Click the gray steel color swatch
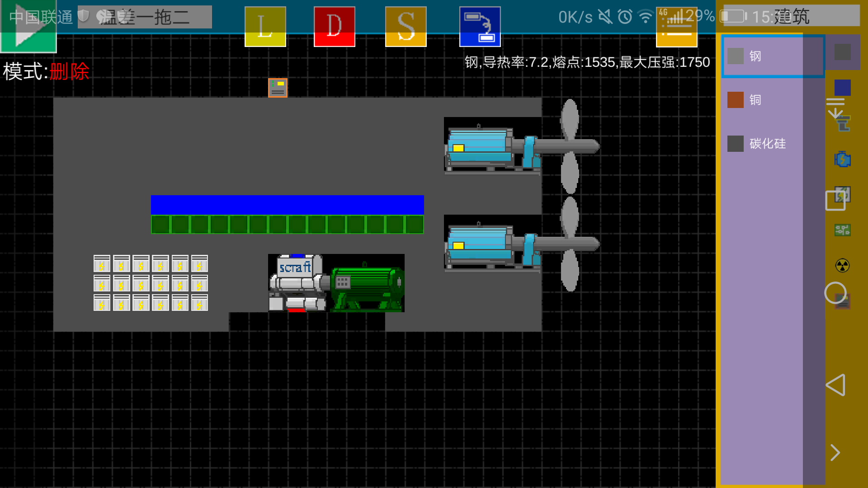 point(736,56)
